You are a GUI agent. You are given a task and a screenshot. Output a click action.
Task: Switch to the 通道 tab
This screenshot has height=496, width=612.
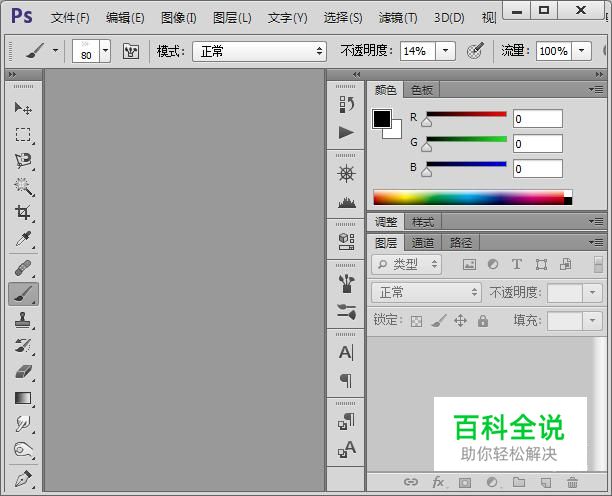[423, 243]
